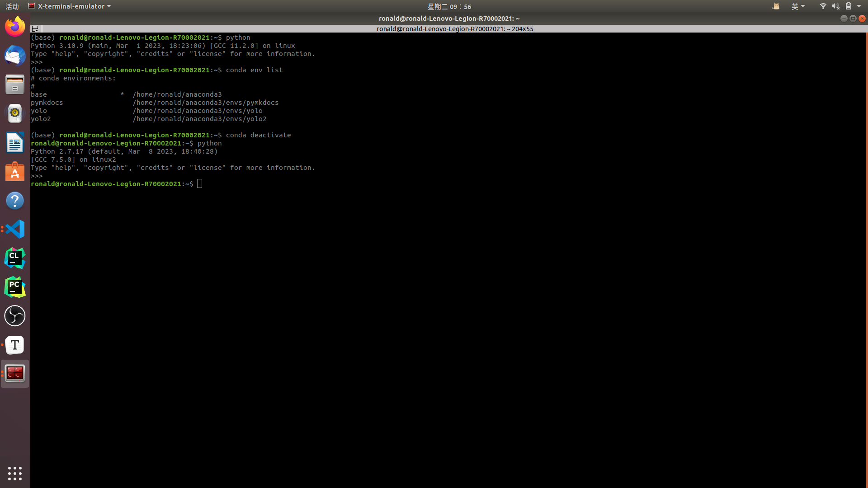Open OBS Studio
The image size is (868, 488).
click(x=15, y=316)
